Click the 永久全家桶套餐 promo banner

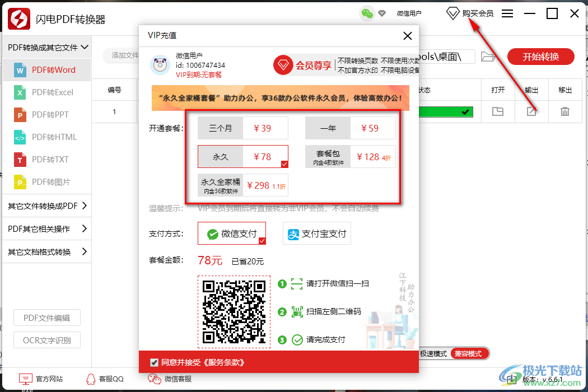[281, 98]
